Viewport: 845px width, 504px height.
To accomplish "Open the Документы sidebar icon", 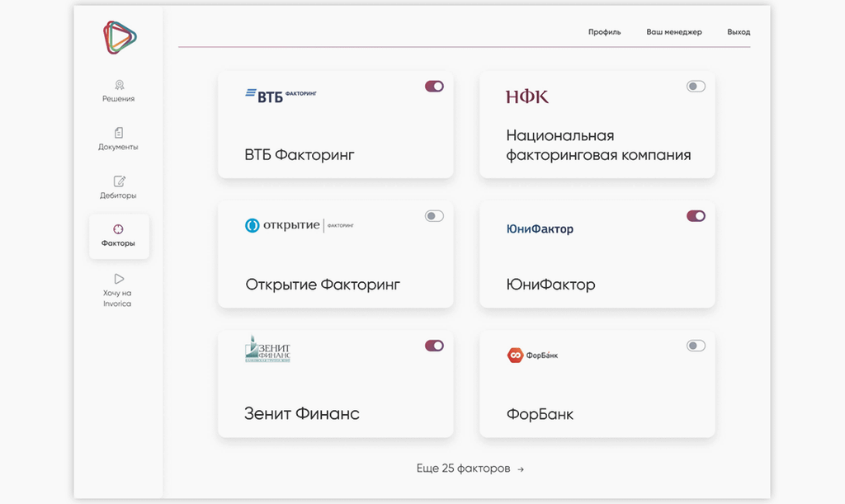I will (119, 133).
